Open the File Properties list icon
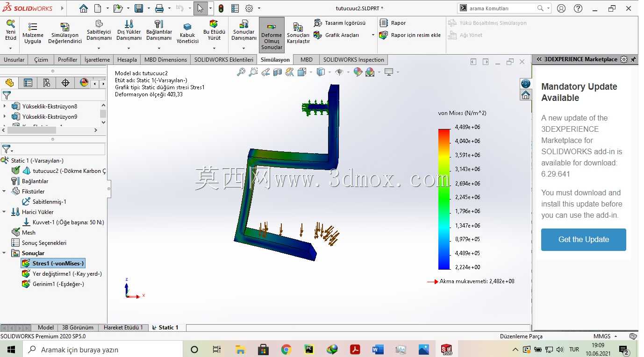This screenshot has width=644, height=357. click(235, 8)
